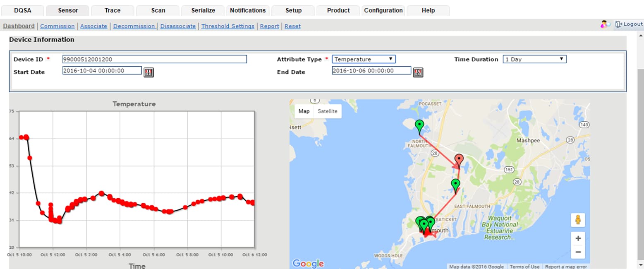Switch map to Satellite view
644x269 pixels.
(327, 111)
